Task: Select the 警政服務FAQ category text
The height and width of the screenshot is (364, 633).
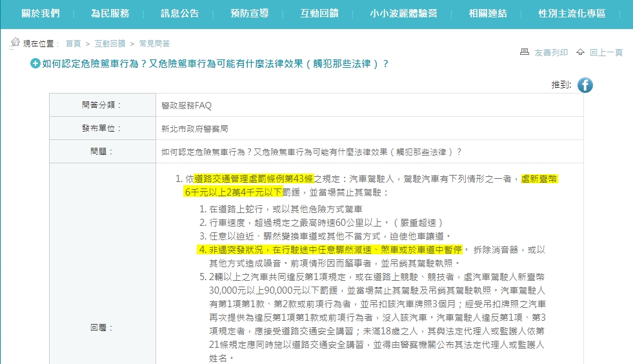Action: (186, 105)
